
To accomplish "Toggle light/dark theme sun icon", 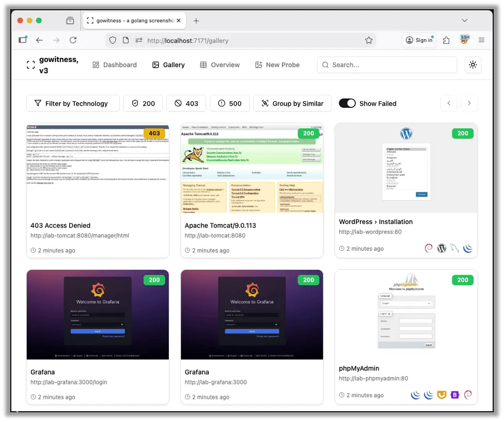I will tap(473, 65).
